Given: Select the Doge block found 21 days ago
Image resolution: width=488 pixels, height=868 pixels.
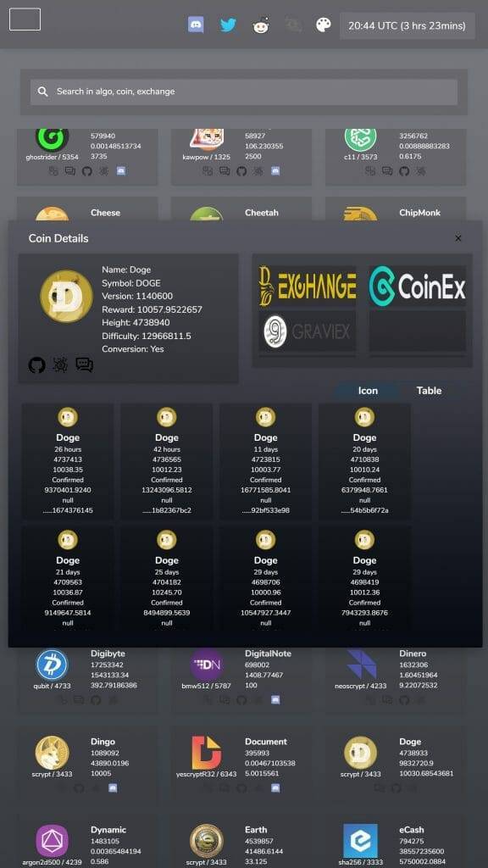Looking at the screenshot, I should pyautogui.click(x=68, y=578).
